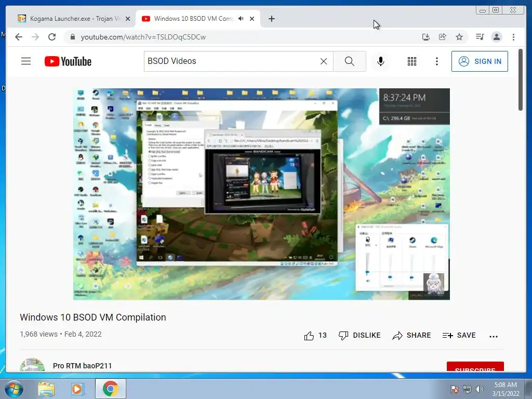The width and height of the screenshot is (532, 399).
Task: Like the video with thumbs up
Action: click(315, 336)
